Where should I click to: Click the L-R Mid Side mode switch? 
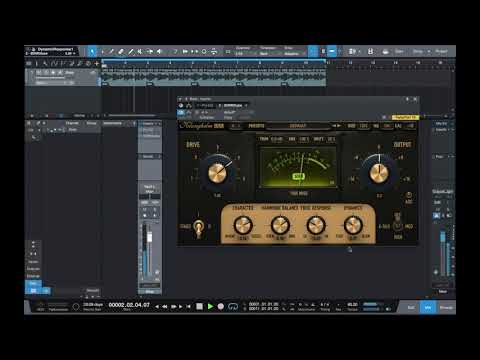click(397, 226)
